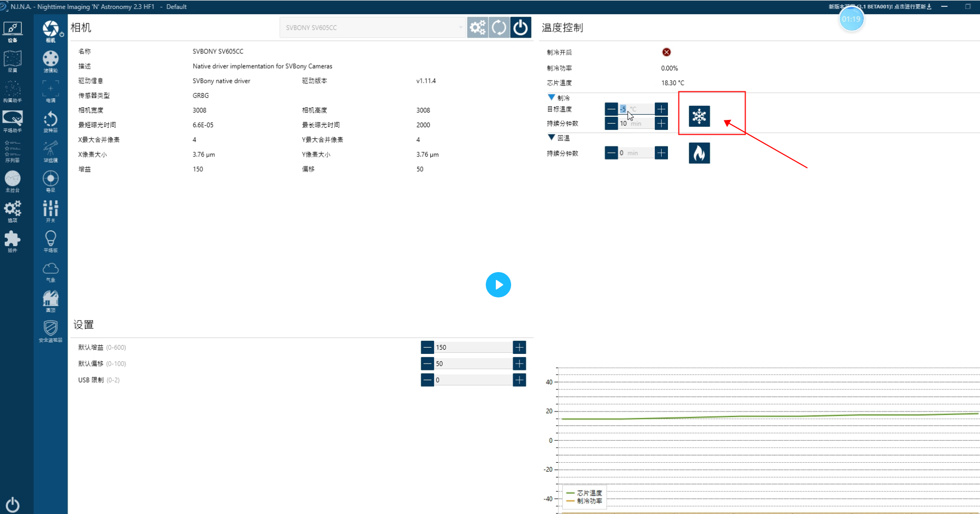The width and height of the screenshot is (980, 514).
Task: Open the 望远镜 telescope section
Action: (51, 152)
